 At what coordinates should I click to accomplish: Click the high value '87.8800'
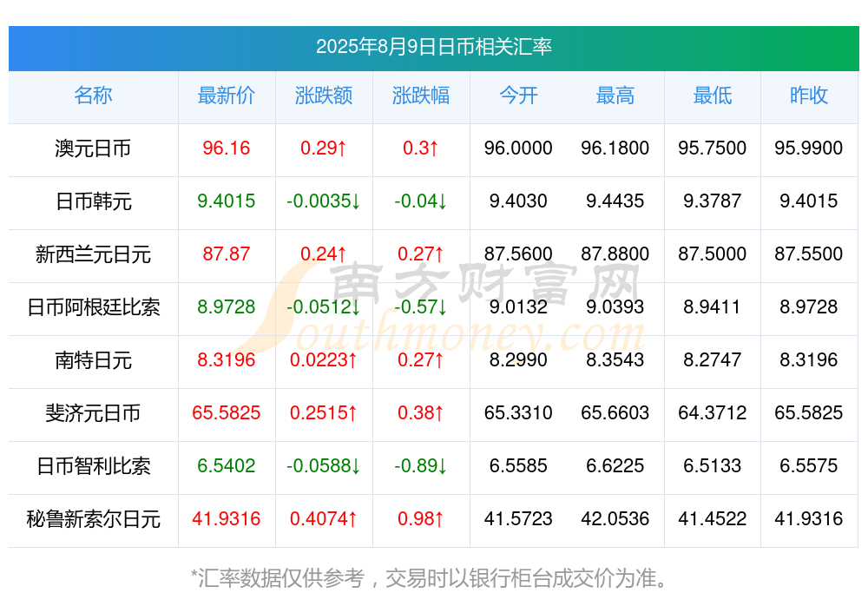click(615, 254)
